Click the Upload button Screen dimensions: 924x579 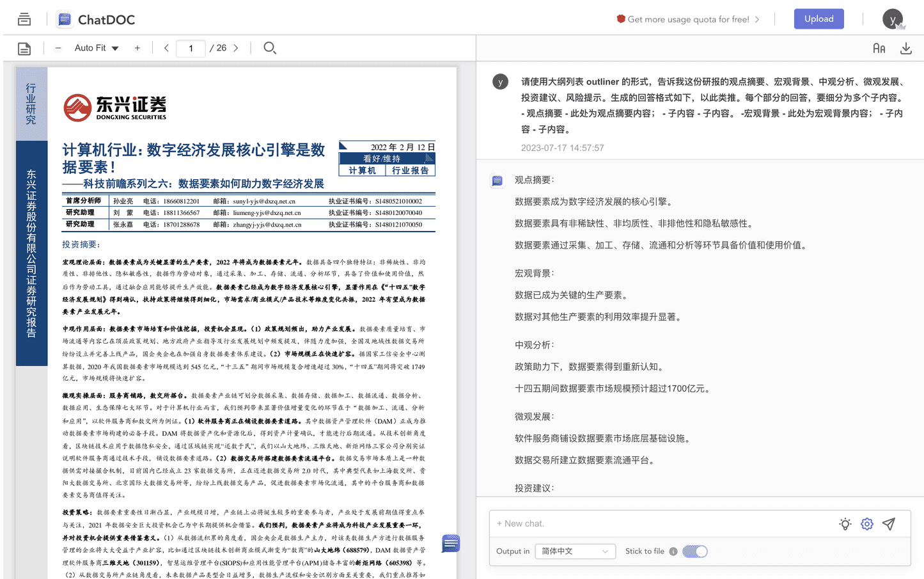[x=818, y=19]
